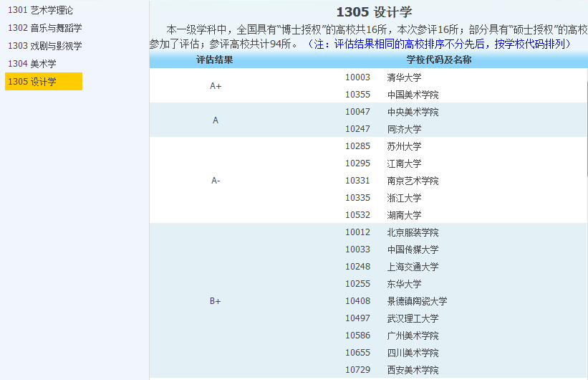Screen dimensions: 588x380
Task: Click the blue note about 评估结果相同的高校排序
Action: click(439, 44)
